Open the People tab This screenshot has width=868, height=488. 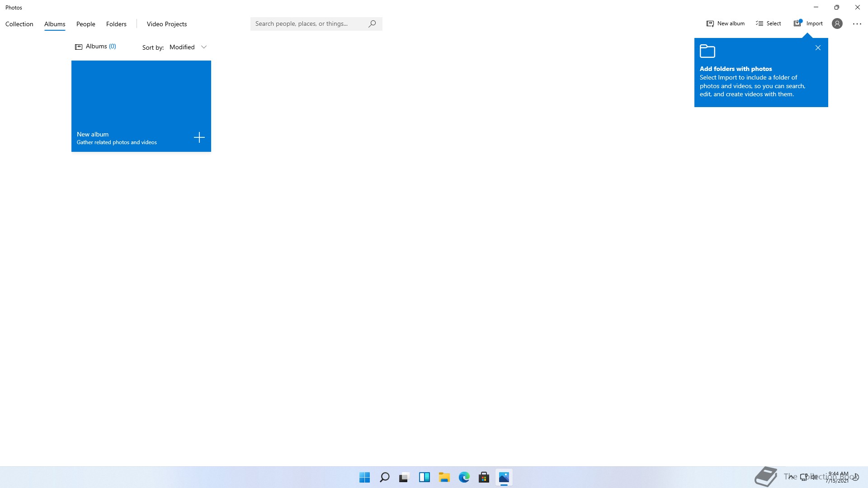pyautogui.click(x=85, y=24)
